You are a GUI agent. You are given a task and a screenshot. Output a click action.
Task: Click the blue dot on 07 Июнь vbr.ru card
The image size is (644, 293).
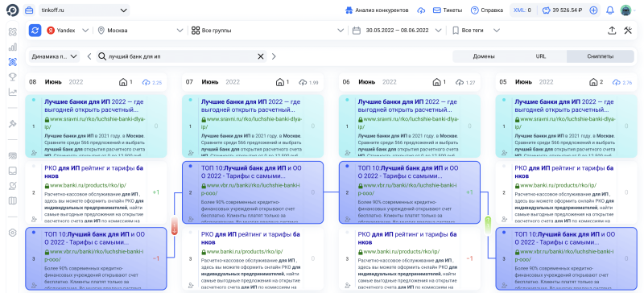point(190,166)
